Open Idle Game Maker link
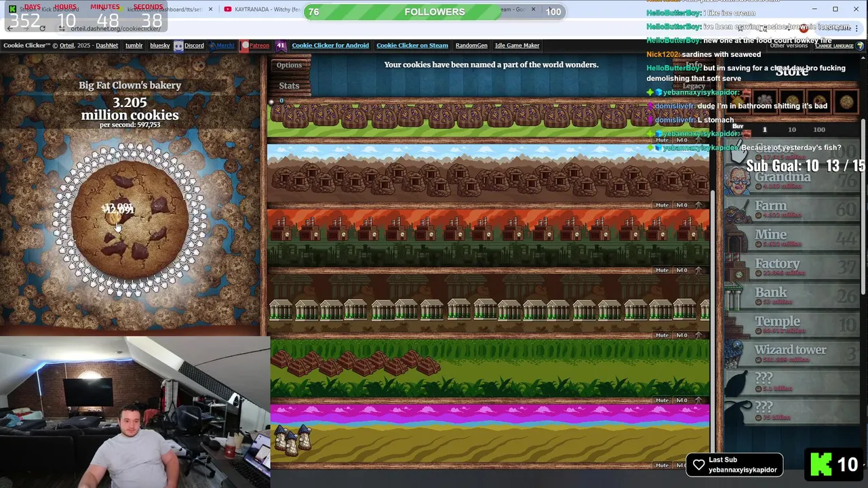Screen dimensions: 868x488 point(517,45)
